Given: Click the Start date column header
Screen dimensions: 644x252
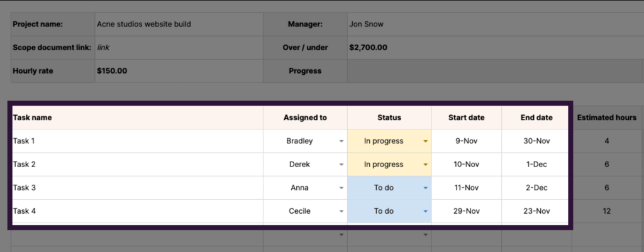Looking at the screenshot, I should tap(466, 118).
